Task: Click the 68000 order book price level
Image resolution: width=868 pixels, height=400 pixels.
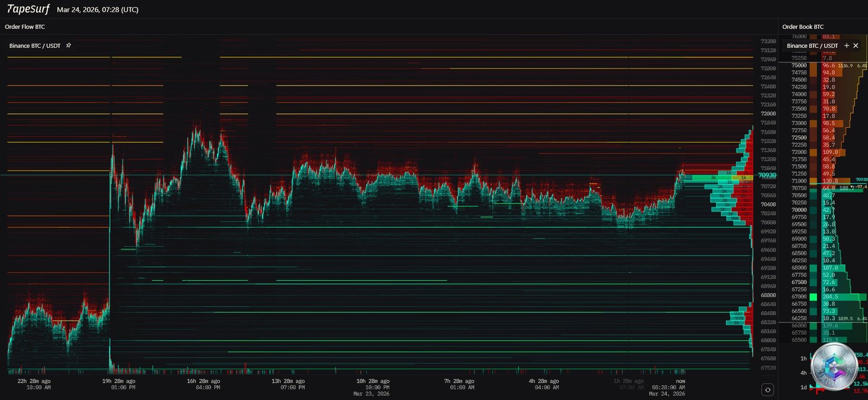Action: (x=799, y=268)
